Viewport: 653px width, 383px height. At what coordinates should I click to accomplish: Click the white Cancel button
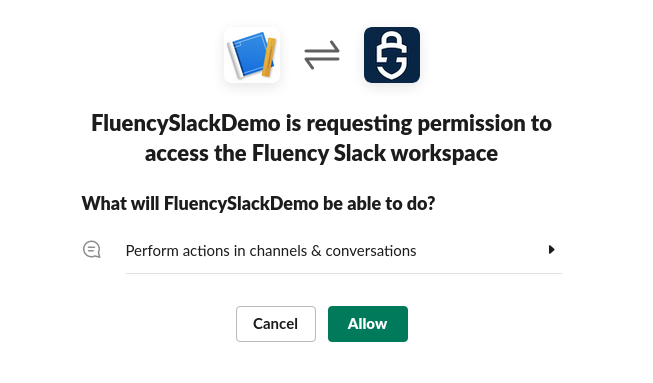click(276, 324)
